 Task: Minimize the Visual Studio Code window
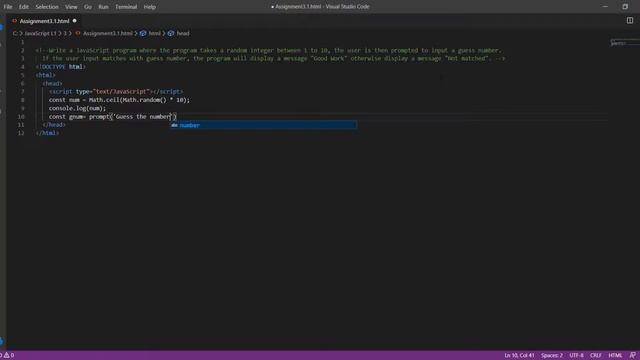pyautogui.click(x=605, y=7)
